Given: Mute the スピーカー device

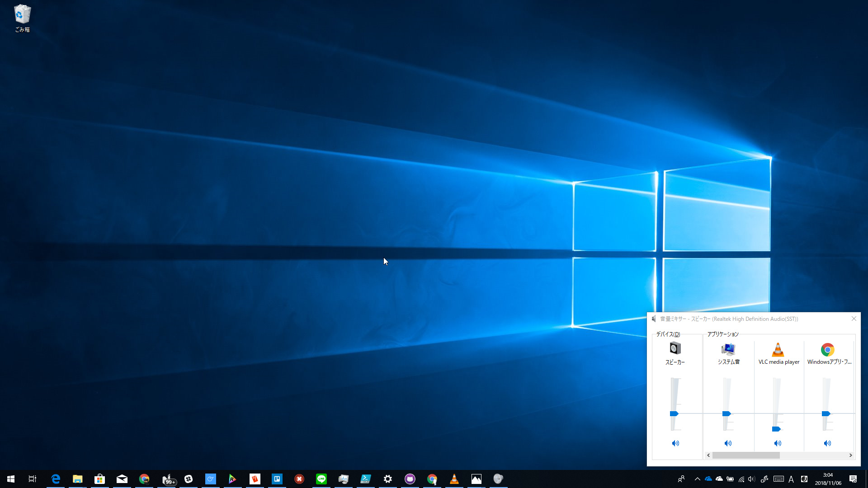Looking at the screenshot, I should (675, 443).
